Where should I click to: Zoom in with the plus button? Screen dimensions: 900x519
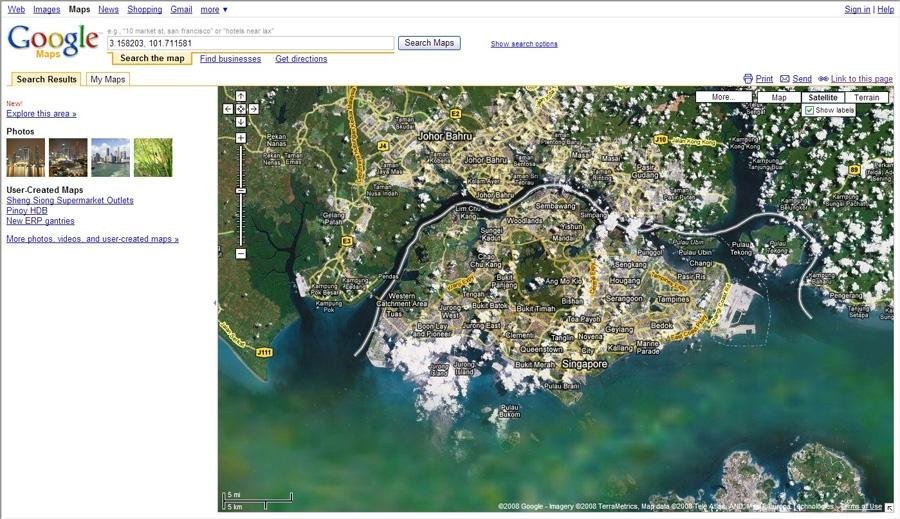point(241,138)
